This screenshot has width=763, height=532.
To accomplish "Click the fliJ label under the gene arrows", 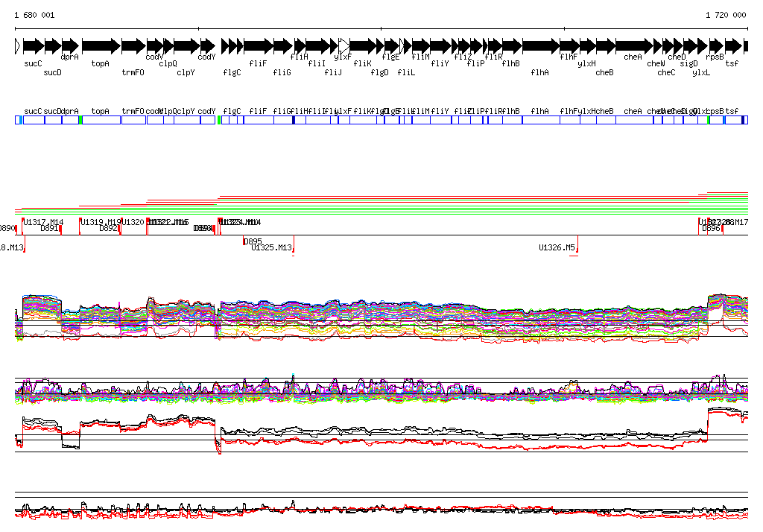I will (333, 72).
